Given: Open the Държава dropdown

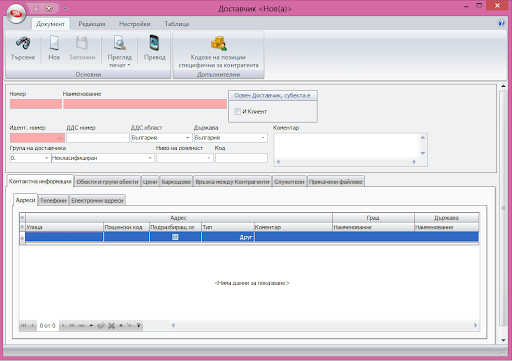Looking at the screenshot, I should pos(263,138).
